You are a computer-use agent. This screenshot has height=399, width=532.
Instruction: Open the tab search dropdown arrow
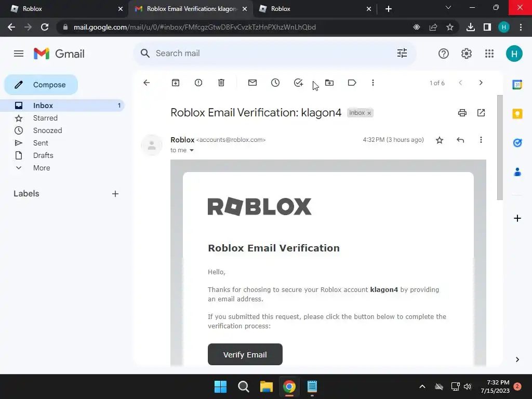(448, 7)
